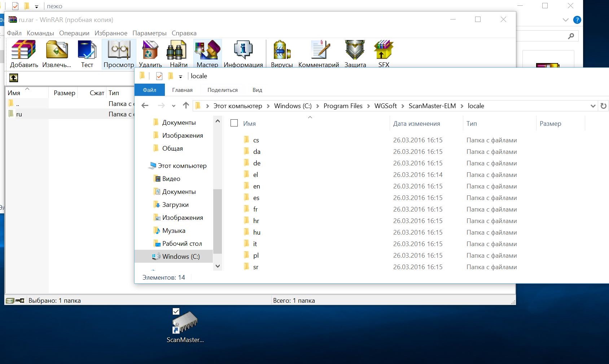Show archive Информация in WinRAR
Image resolution: width=609 pixels, height=364 pixels.
pyautogui.click(x=243, y=54)
